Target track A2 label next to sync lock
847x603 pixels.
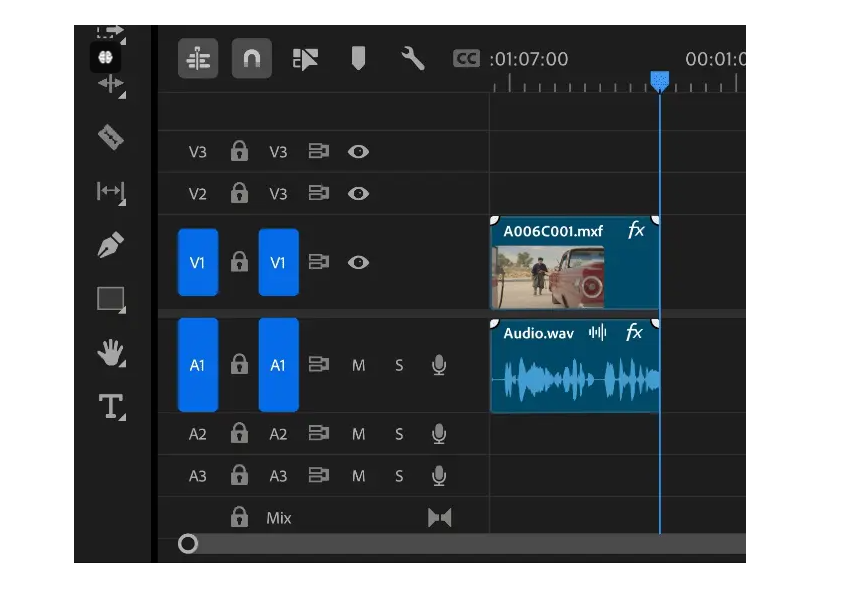click(278, 434)
